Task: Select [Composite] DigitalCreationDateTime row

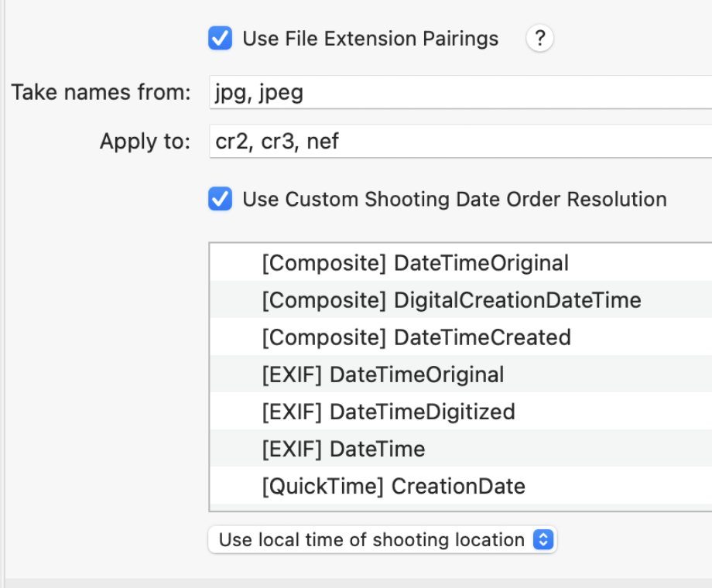Action: [x=461, y=300]
